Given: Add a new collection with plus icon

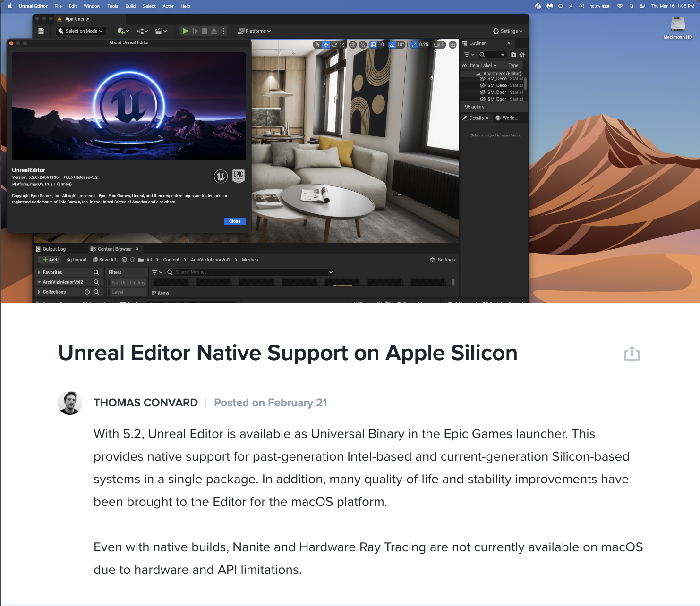Looking at the screenshot, I should tap(87, 292).
